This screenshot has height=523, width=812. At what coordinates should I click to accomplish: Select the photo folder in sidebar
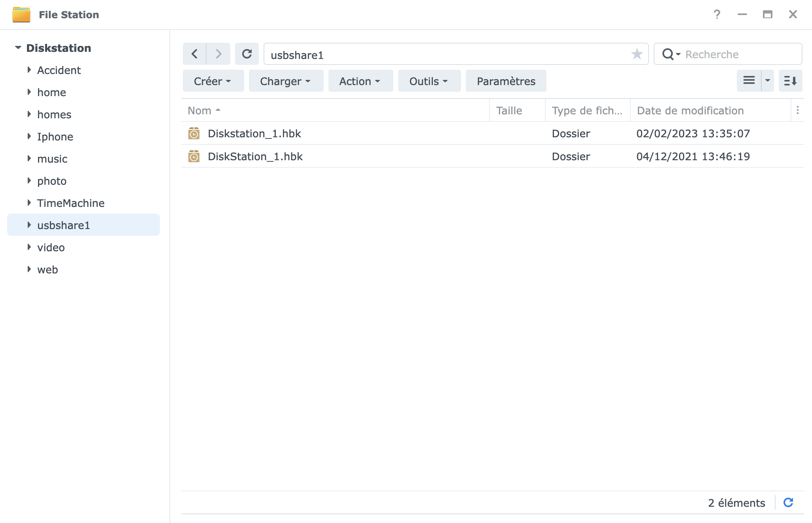[x=52, y=181]
